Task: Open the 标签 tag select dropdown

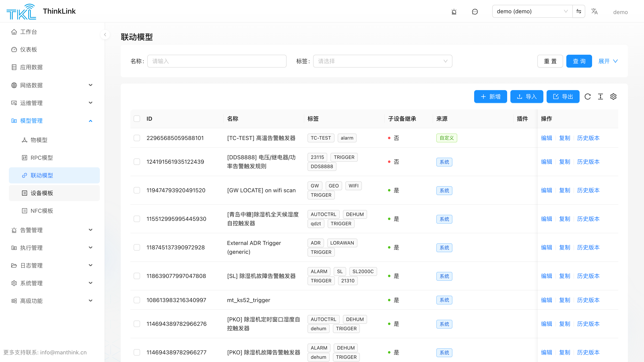Action: tap(383, 61)
